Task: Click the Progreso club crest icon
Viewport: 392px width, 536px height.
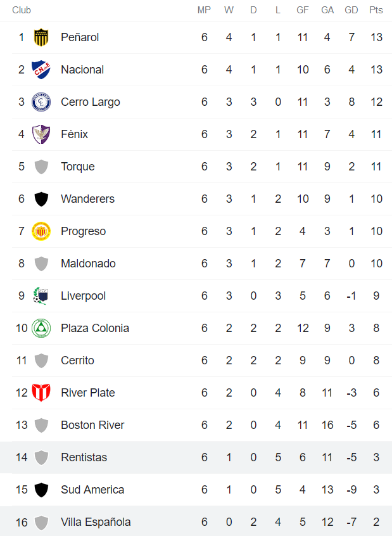Action: coord(41,231)
